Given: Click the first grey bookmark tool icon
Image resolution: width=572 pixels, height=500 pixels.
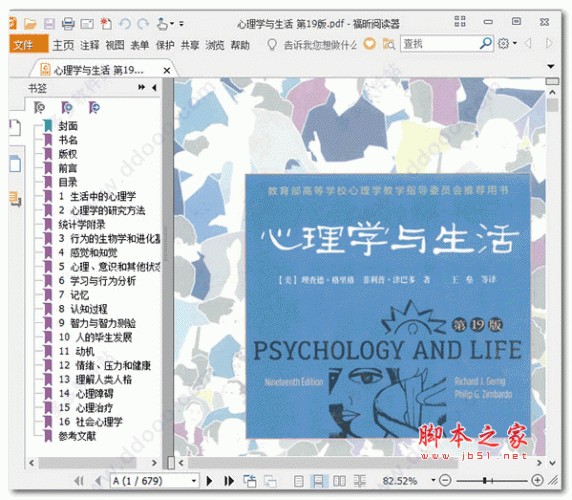Looking at the screenshot, I should click(39, 108).
